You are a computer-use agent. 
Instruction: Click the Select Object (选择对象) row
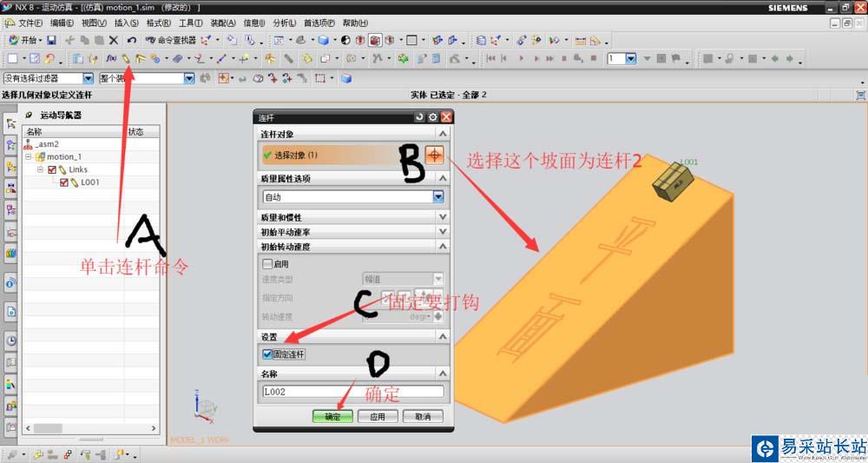tap(341, 155)
